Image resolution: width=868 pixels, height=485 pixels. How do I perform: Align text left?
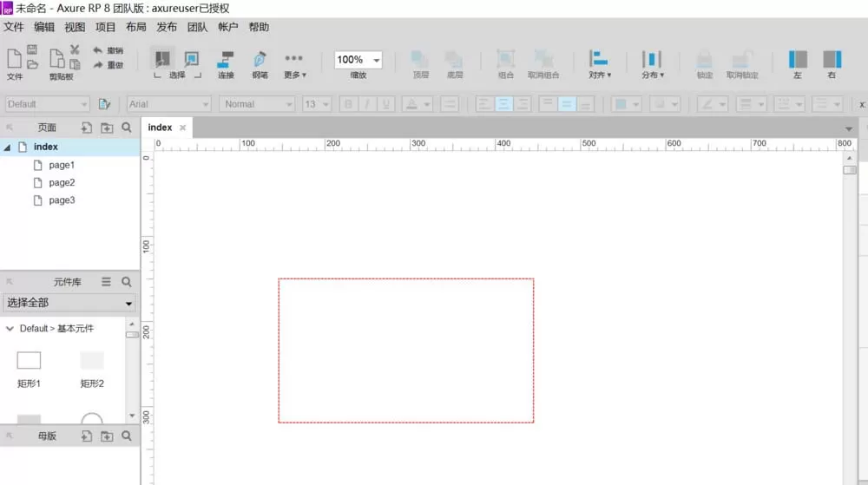pyautogui.click(x=484, y=104)
